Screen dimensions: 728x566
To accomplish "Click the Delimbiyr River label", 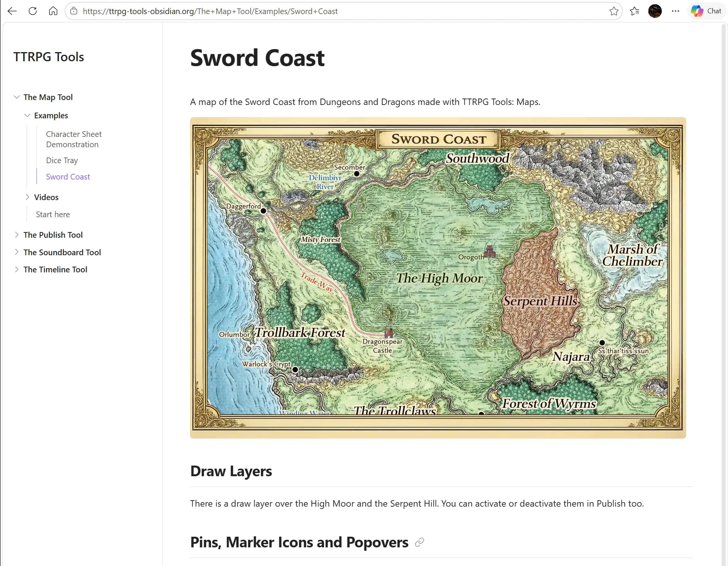I will 325,182.
